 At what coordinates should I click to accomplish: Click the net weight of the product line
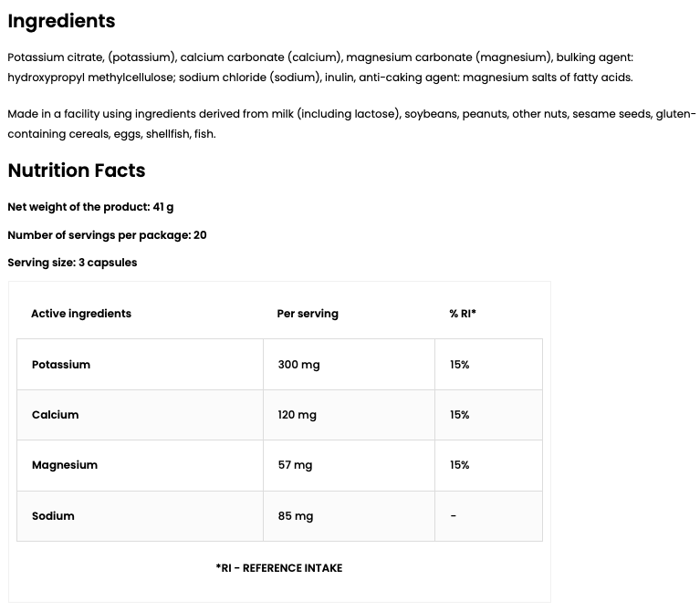(90, 208)
